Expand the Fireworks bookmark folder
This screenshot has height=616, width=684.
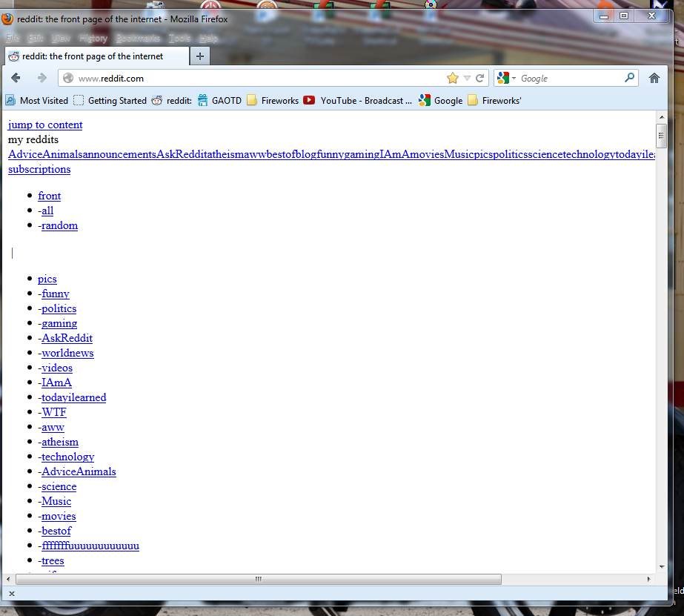pyautogui.click(x=273, y=101)
